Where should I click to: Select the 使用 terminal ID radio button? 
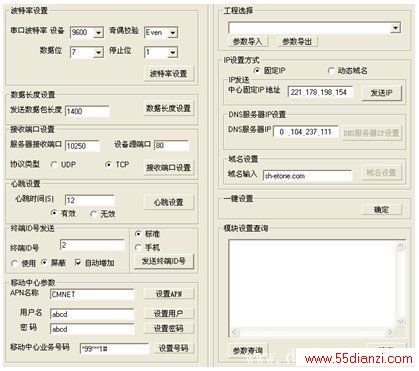(14, 263)
